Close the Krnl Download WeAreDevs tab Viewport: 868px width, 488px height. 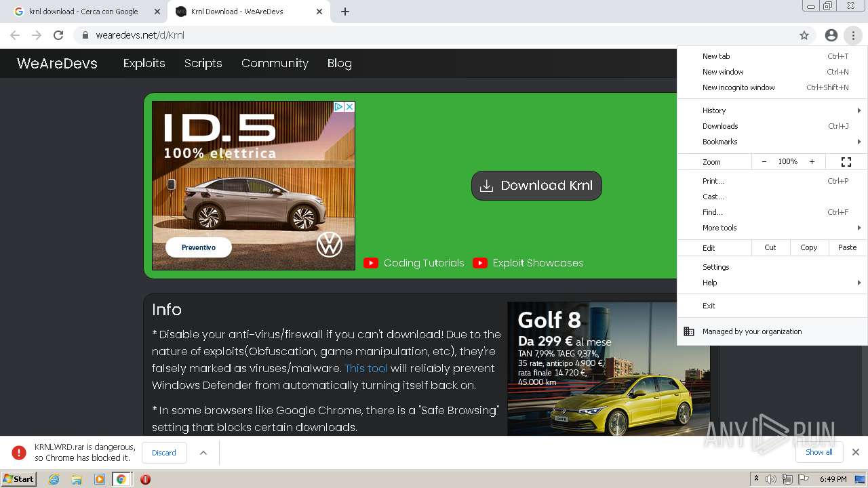319,12
